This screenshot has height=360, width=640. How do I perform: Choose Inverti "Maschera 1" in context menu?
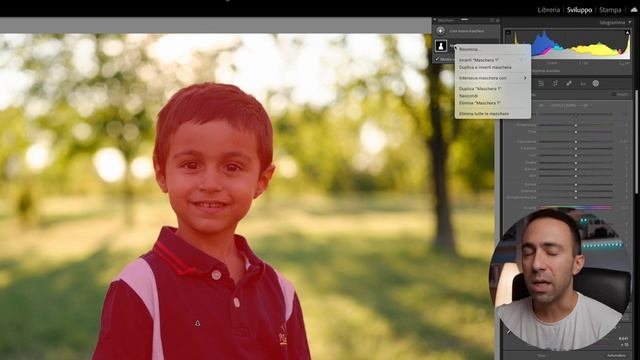pyautogui.click(x=479, y=60)
